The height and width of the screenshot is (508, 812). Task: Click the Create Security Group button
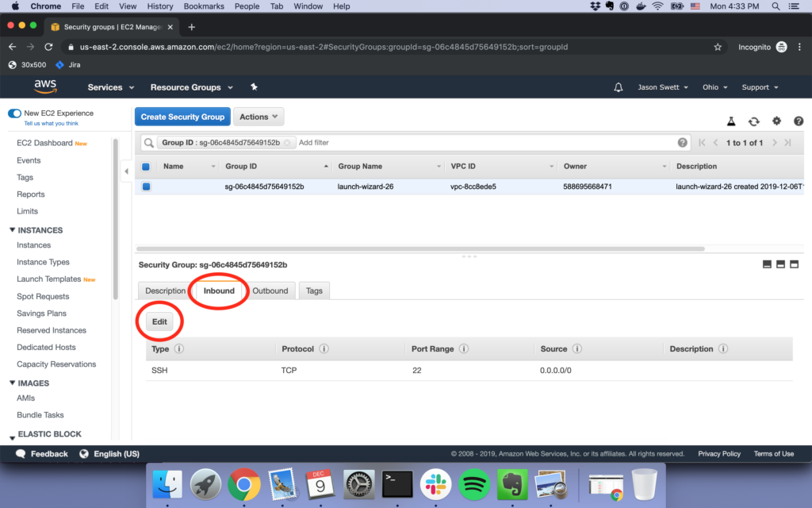(182, 117)
